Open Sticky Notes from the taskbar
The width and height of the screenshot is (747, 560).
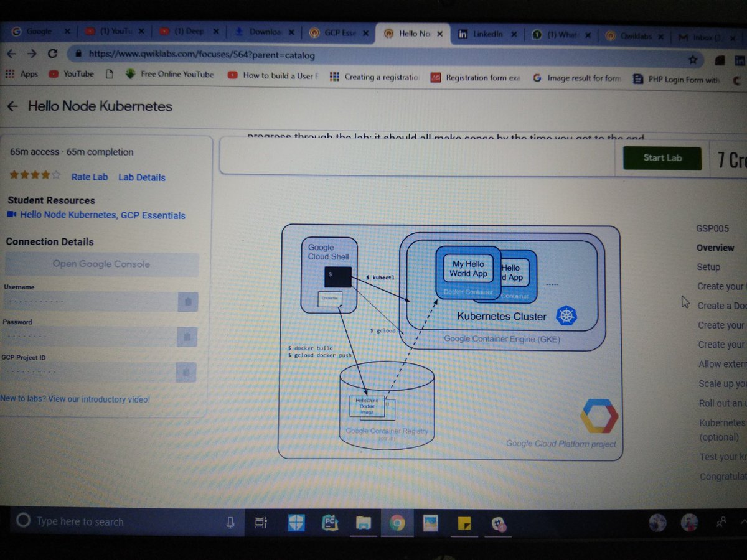coord(464,523)
